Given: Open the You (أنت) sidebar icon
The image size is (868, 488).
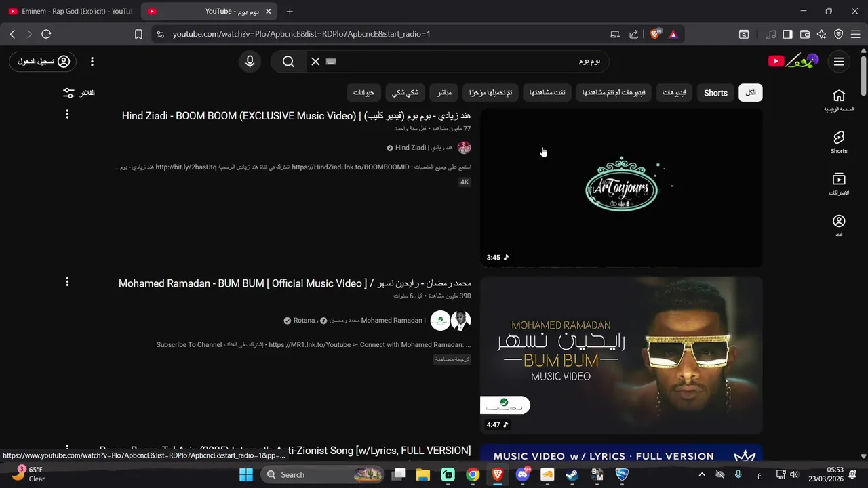Looking at the screenshot, I should [x=839, y=225].
